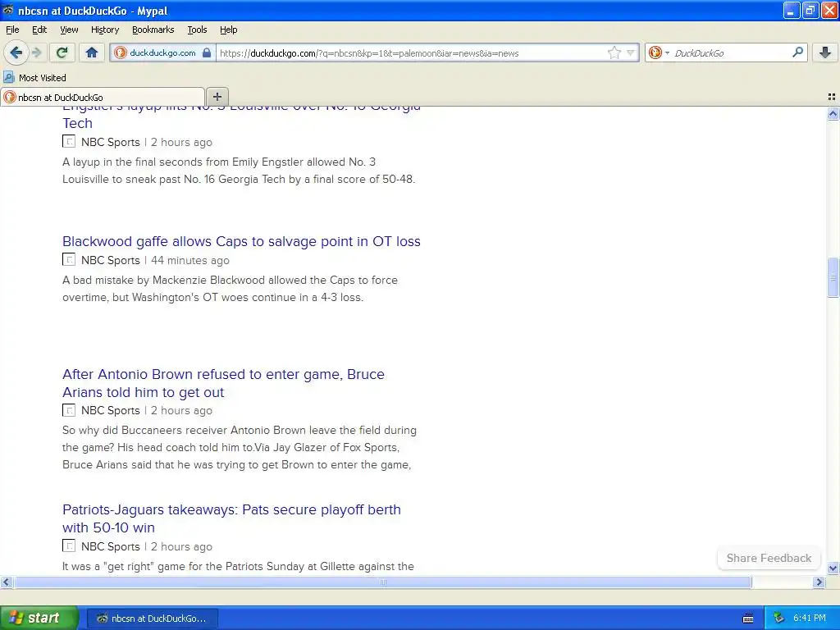The width and height of the screenshot is (840, 630).
Task: Click NBC Sports favicon under Blackwood article
Action: [x=69, y=260]
